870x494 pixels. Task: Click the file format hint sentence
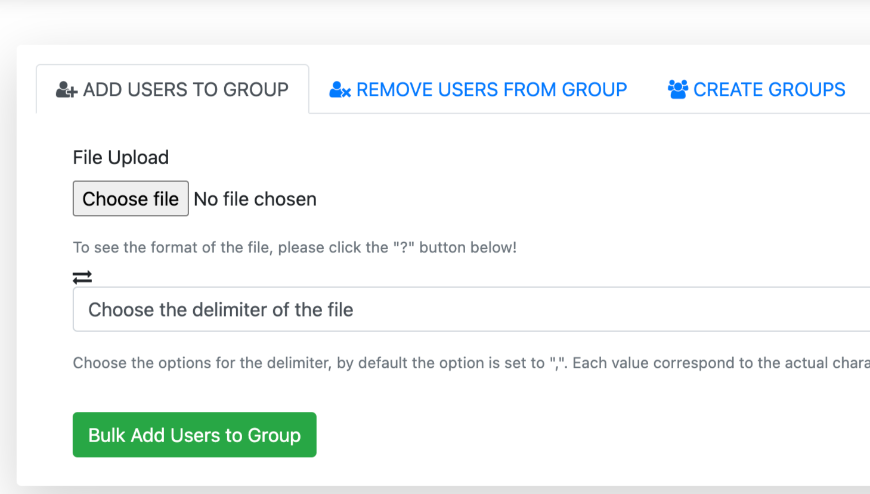coord(294,247)
